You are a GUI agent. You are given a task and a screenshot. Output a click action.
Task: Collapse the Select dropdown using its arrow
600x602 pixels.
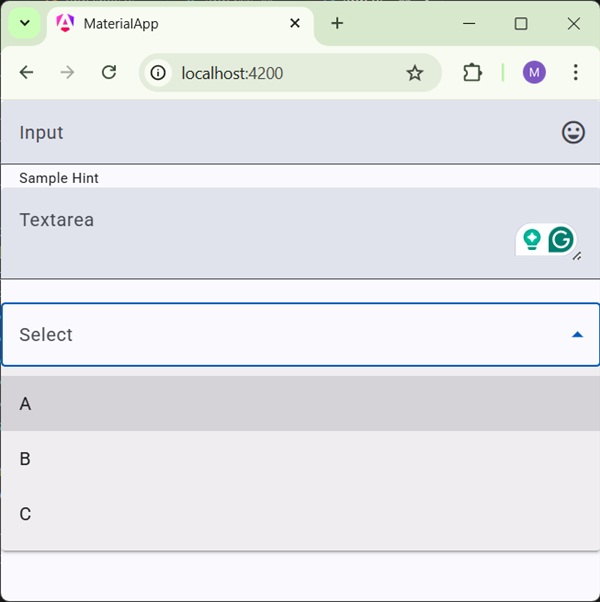click(577, 335)
